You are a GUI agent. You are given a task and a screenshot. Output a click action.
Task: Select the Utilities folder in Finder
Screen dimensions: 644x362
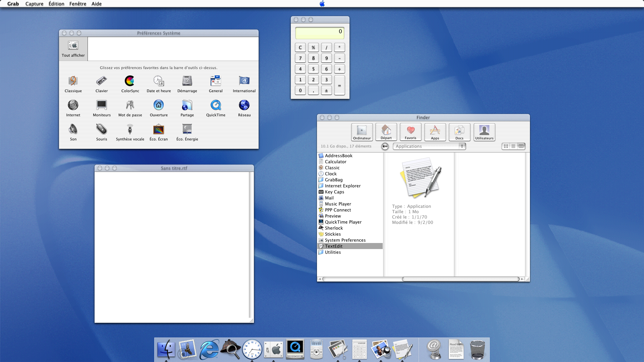pos(350,252)
